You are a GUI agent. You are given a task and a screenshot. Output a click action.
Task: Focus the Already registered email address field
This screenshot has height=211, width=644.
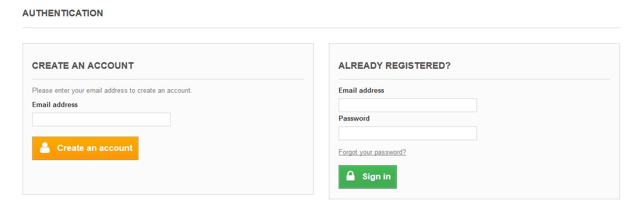tap(408, 106)
